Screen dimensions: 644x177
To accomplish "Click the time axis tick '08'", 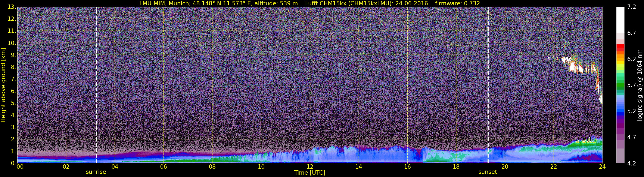I will click(x=212, y=167).
